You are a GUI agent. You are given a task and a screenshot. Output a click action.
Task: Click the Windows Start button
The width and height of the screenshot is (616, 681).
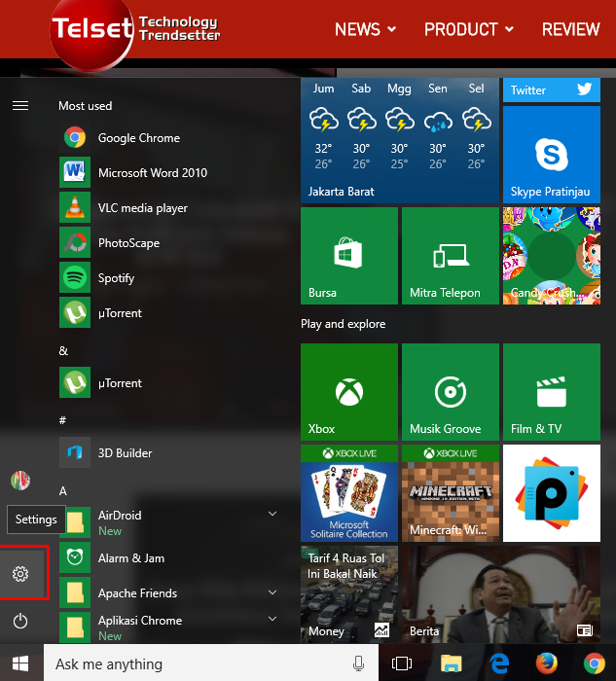tap(20, 663)
